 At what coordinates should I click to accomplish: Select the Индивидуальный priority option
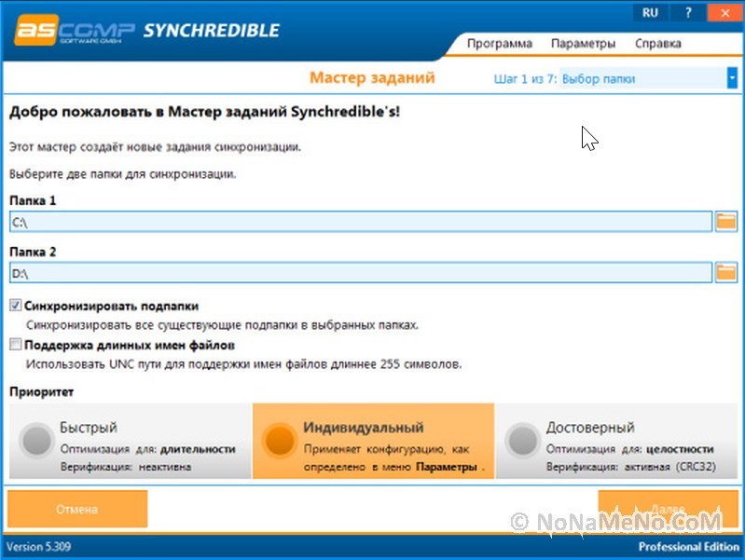(373, 441)
